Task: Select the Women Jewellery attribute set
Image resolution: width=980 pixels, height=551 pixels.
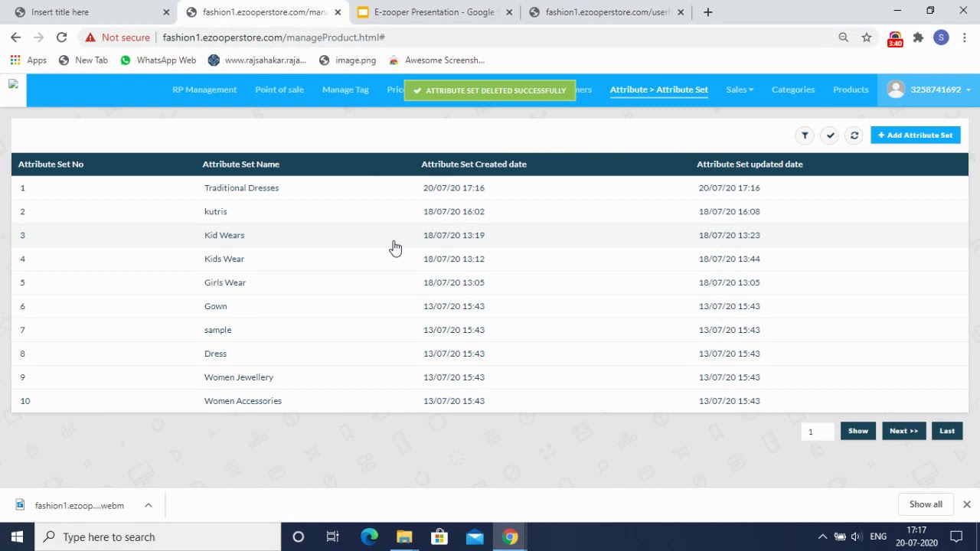Action: tap(490, 377)
